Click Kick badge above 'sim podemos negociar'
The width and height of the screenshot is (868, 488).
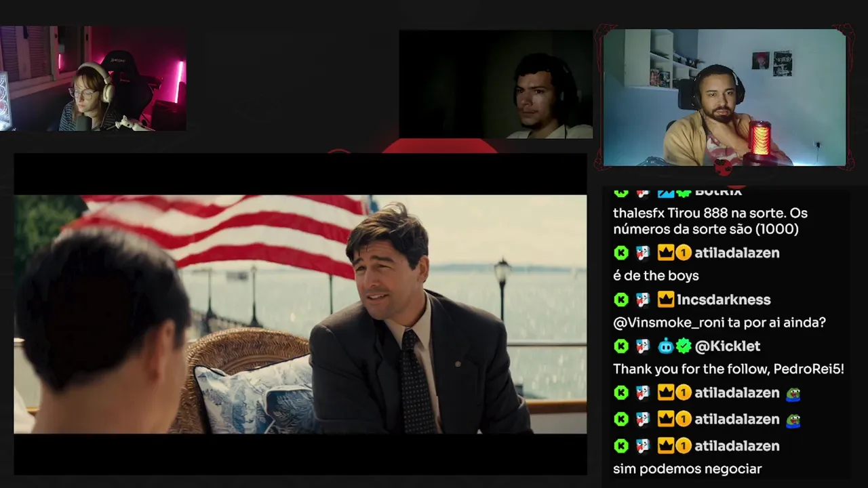coord(621,445)
